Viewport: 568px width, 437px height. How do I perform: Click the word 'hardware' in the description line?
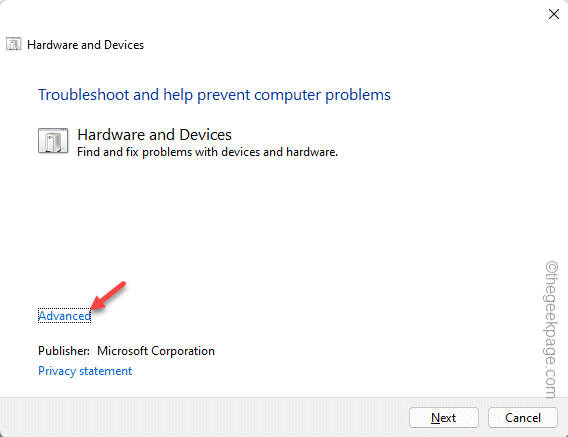point(312,152)
